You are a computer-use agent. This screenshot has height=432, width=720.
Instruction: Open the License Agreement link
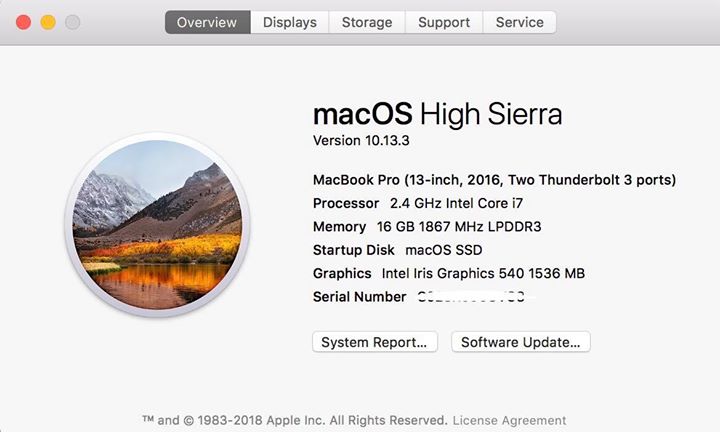[x=509, y=420]
